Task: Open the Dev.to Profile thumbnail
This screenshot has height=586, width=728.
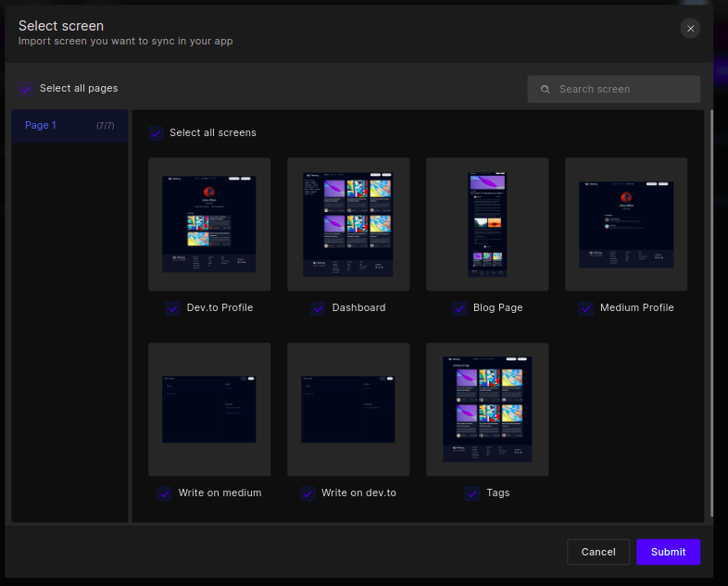Action: coord(209,224)
